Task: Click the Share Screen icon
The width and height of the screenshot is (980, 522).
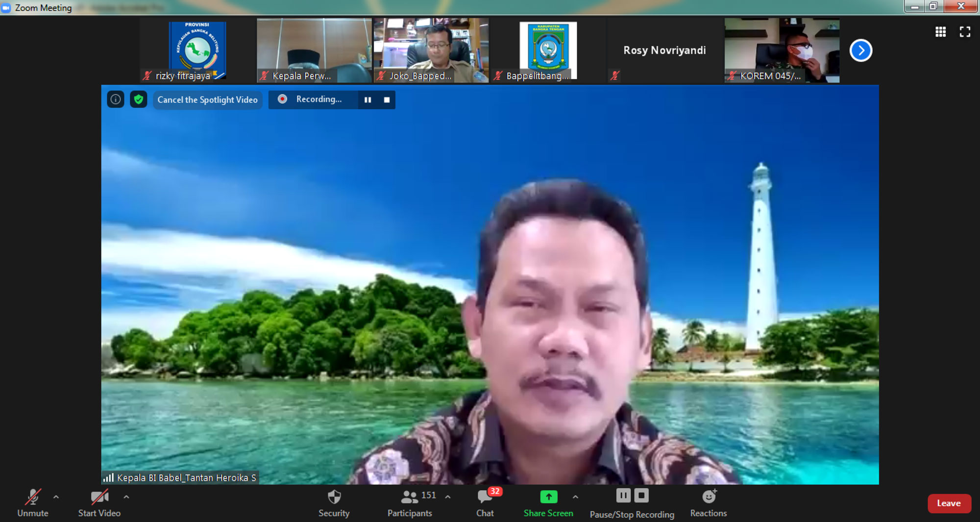Action: point(548,497)
